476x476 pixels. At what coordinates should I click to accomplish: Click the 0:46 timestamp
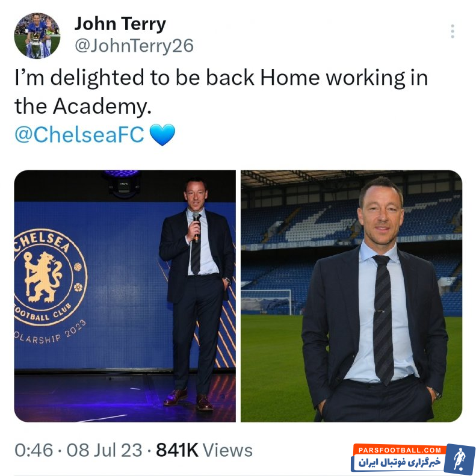coord(34,450)
